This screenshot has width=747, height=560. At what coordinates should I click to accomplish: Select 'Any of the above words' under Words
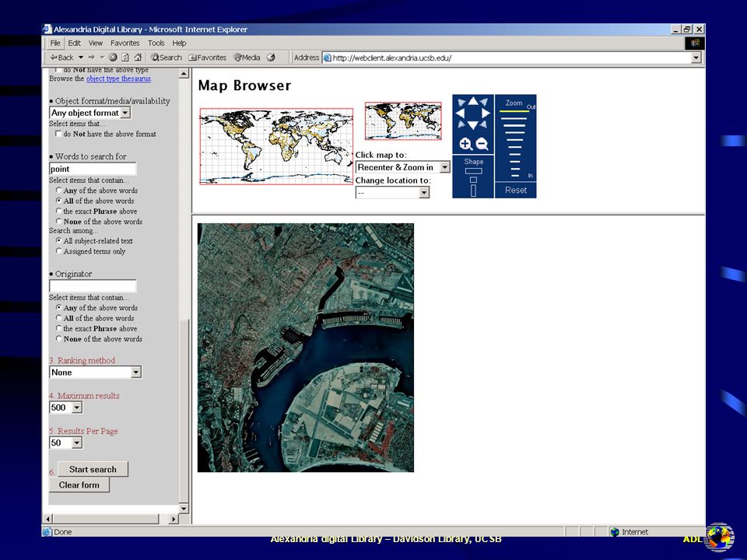(x=58, y=190)
